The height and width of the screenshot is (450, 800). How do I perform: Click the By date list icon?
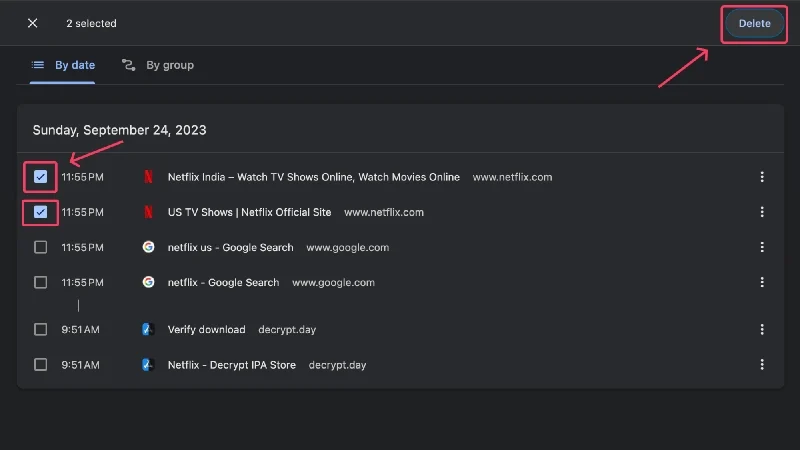point(38,65)
